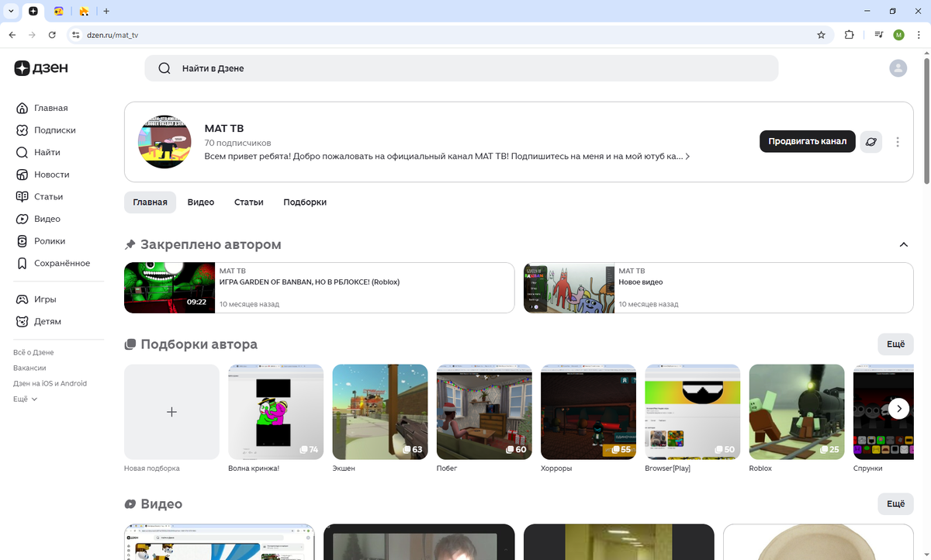Open the three-dot channel options menu
931x560 pixels.
tap(898, 142)
